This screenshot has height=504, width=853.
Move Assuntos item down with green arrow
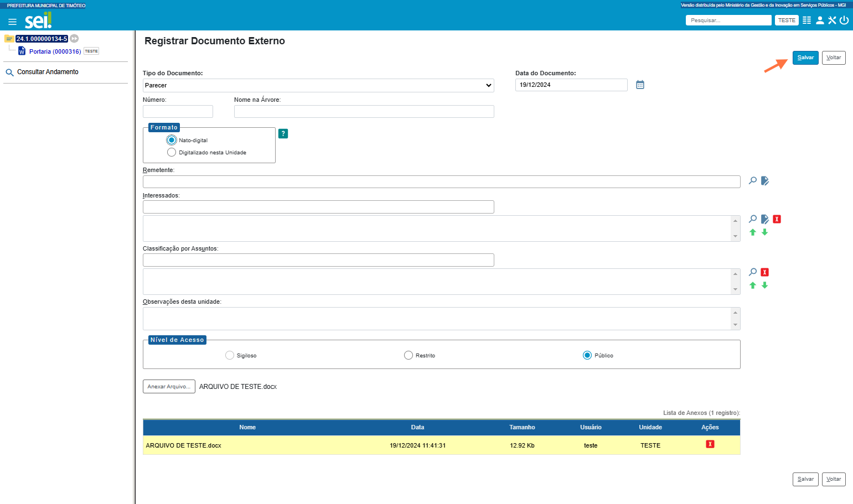[765, 285]
